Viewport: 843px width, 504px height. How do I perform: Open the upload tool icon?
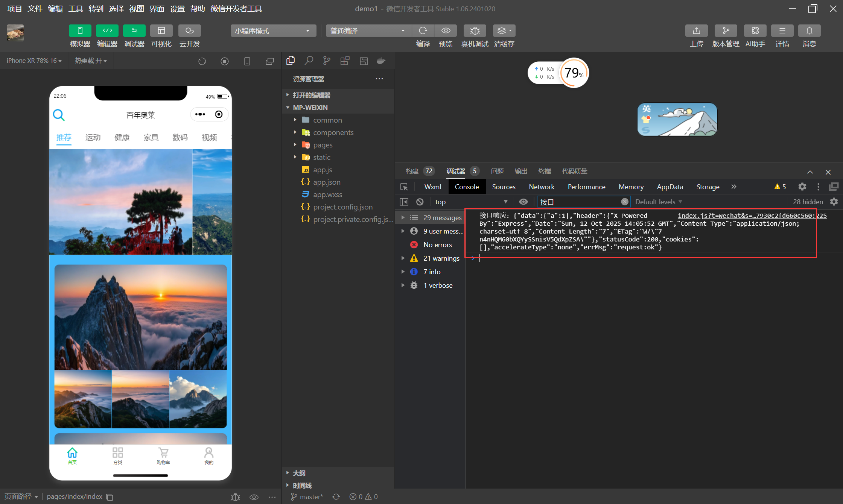[x=696, y=31]
